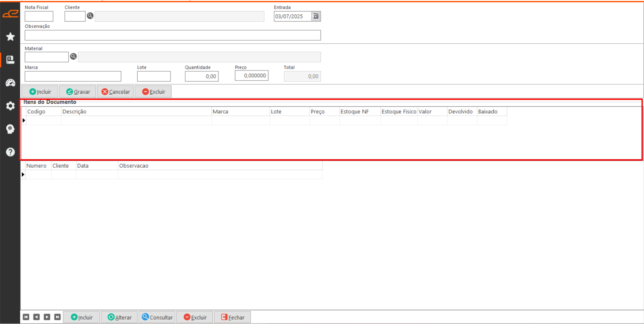Go to the first record navigation arrow
The image size is (644, 324).
[x=26, y=317]
